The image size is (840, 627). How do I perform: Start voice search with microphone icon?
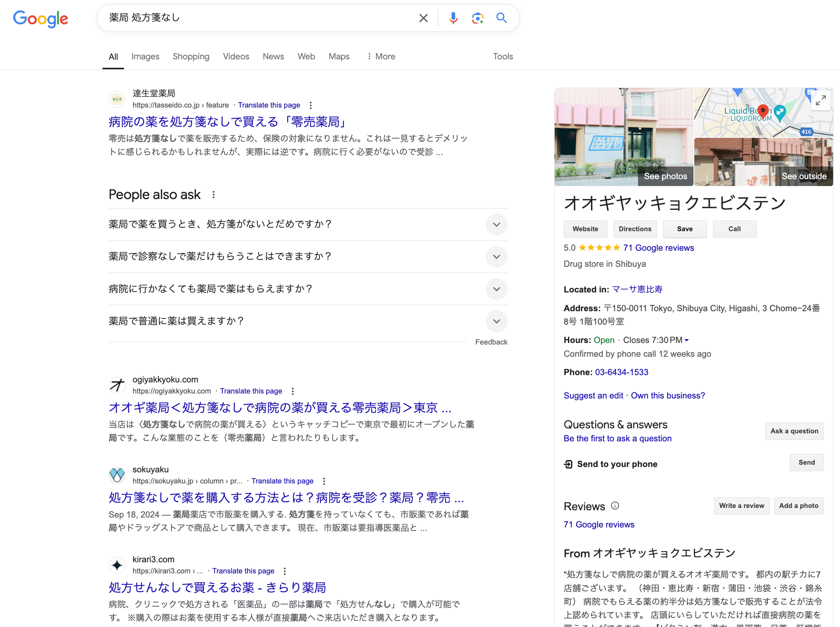[453, 18]
